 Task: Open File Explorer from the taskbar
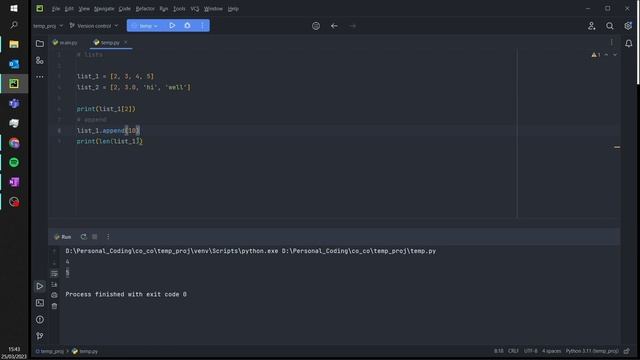click(14, 44)
